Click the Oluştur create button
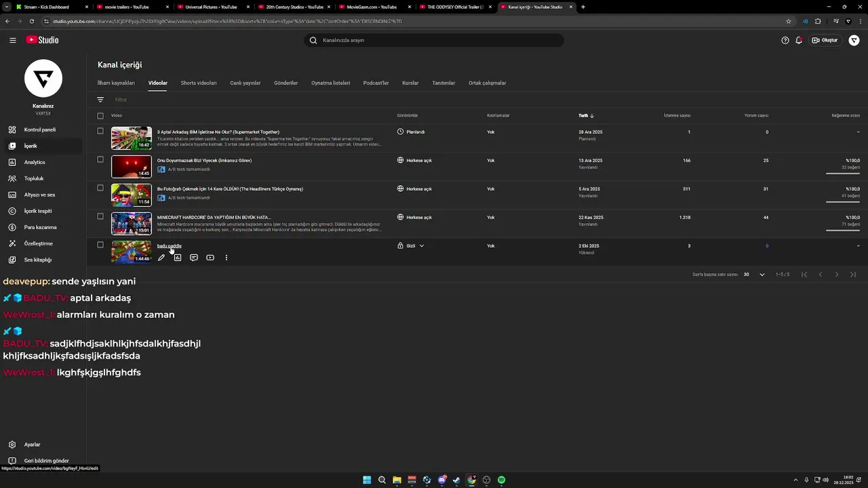 coord(825,40)
